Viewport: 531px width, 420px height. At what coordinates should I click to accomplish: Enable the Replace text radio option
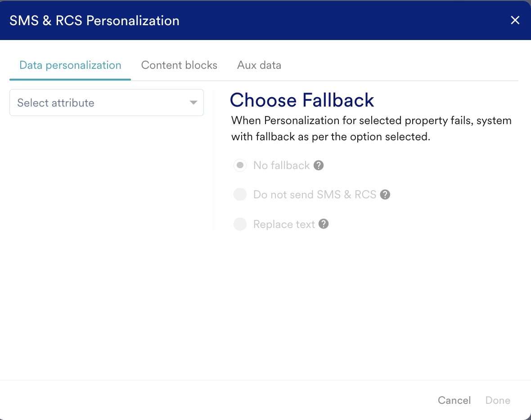tap(240, 224)
